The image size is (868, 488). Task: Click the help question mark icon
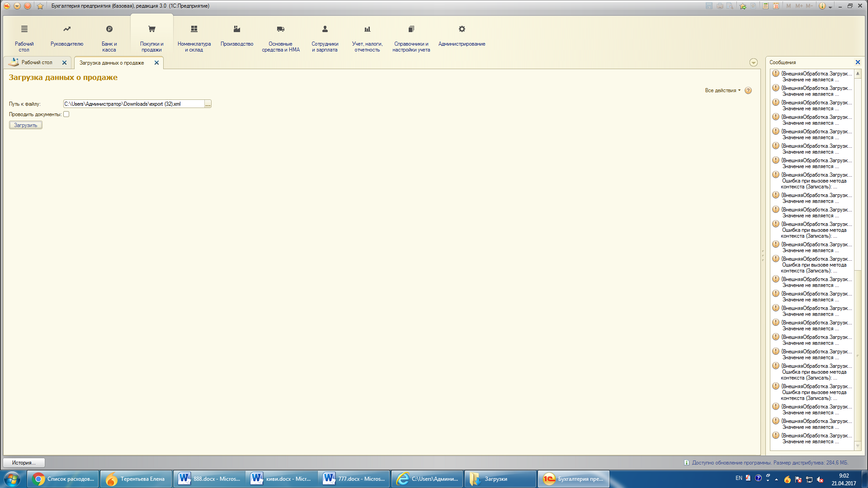coord(748,90)
